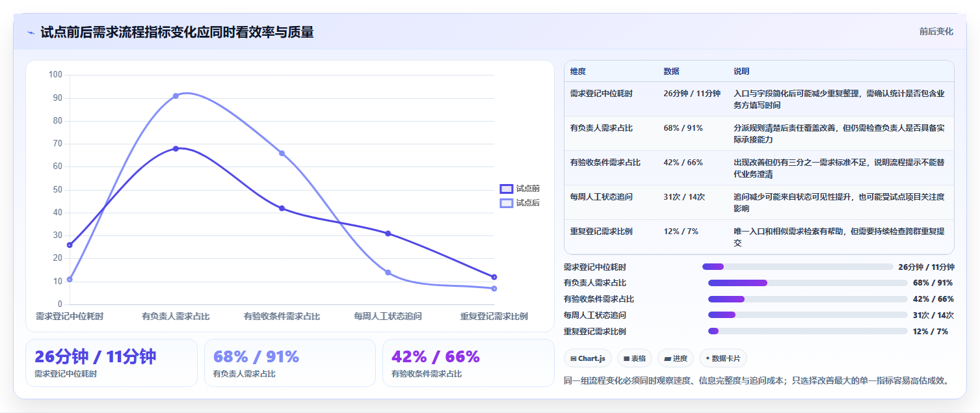Click the dashboard title text
Viewport: 980px width, 413px height.
click(x=177, y=32)
